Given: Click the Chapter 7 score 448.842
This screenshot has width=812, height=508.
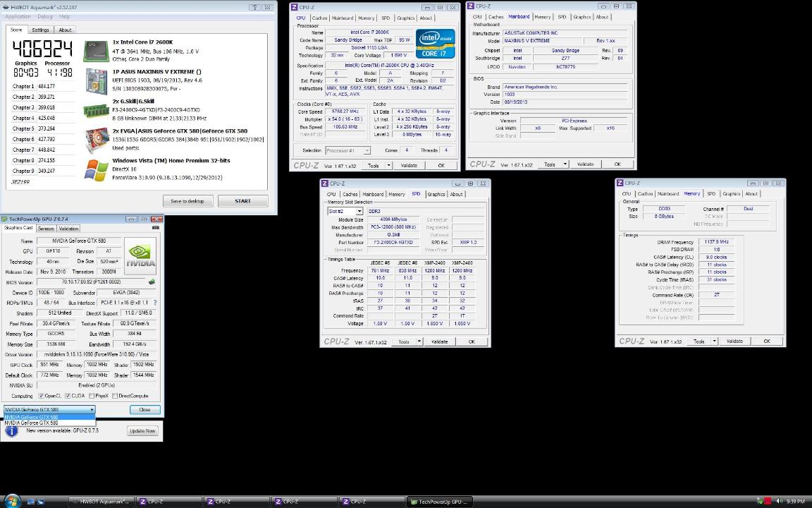Looking at the screenshot, I should [47, 150].
